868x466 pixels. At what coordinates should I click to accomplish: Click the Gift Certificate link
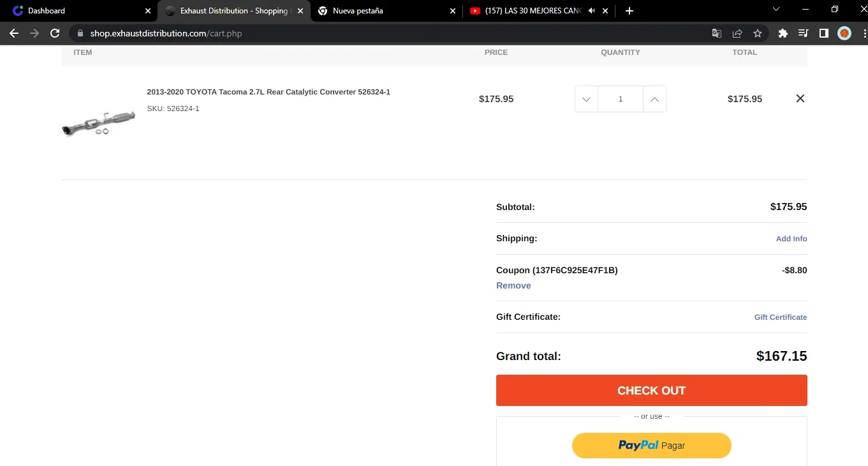(781, 317)
